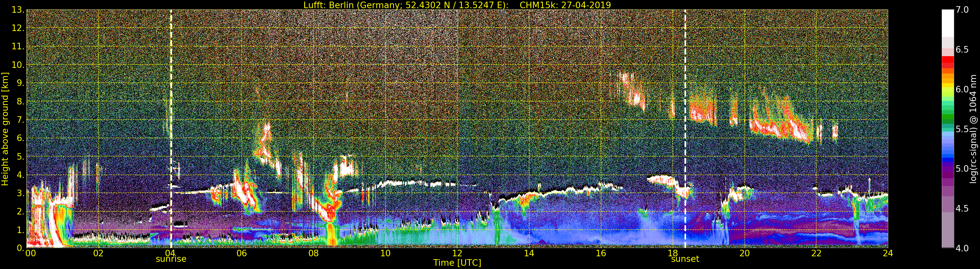Select the '12.' height axis tick label
Image resolution: width=980 pixels, height=269 pixels.
(x=18, y=28)
